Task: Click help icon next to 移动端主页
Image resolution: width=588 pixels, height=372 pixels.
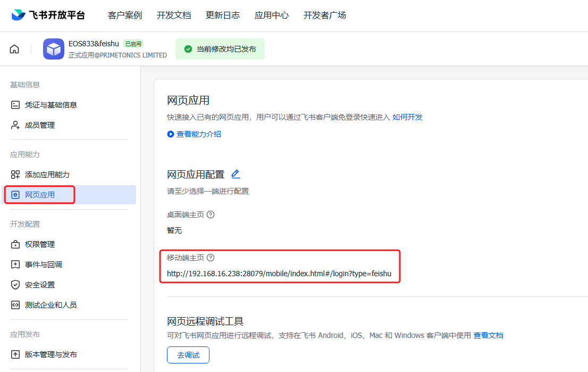Action: tap(211, 258)
